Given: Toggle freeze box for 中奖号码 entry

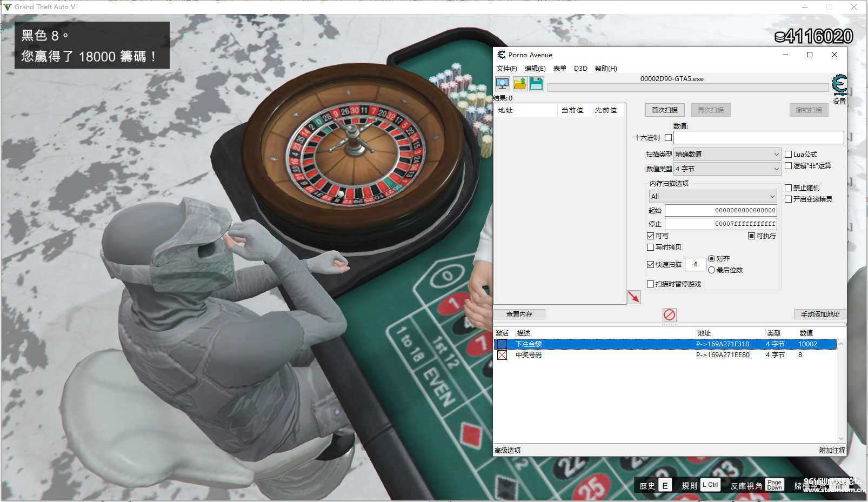Looking at the screenshot, I should pos(502,355).
